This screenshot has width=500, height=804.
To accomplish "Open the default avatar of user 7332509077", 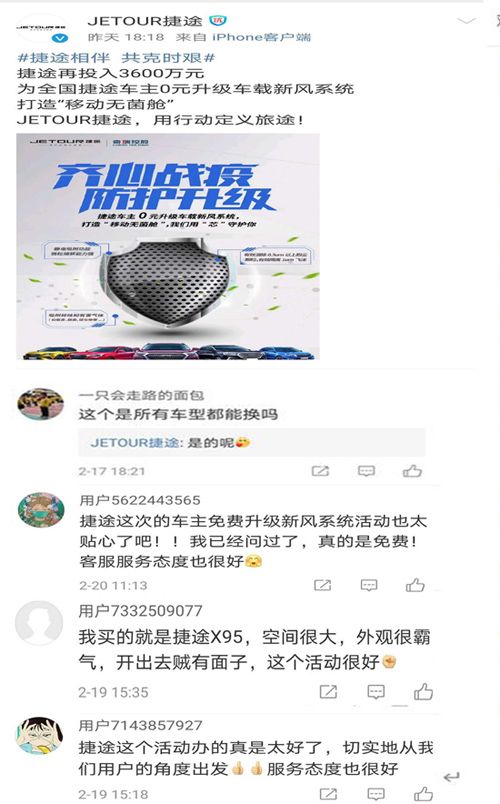I will tap(39, 624).
